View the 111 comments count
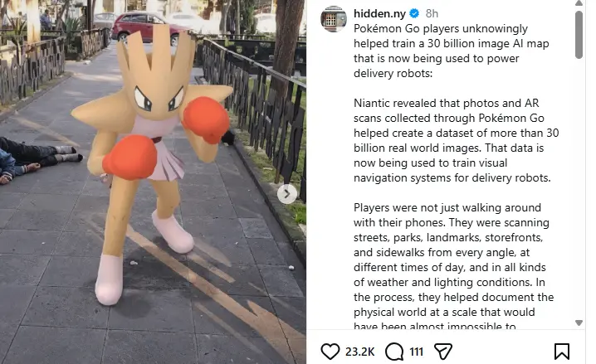The image size is (596, 364). pyautogui.click(x=417, y=352)
